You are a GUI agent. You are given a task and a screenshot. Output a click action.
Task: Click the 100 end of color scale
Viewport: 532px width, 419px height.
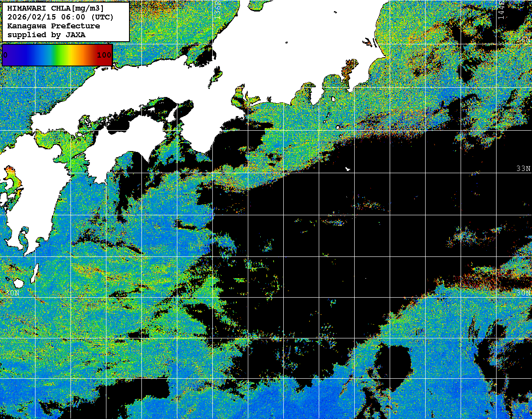pos(104,55)
